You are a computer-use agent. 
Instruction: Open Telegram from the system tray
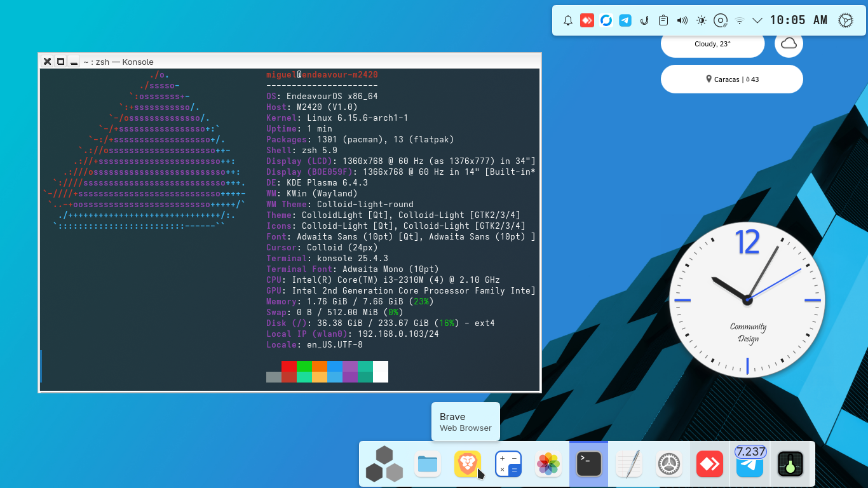click(625, 20)
